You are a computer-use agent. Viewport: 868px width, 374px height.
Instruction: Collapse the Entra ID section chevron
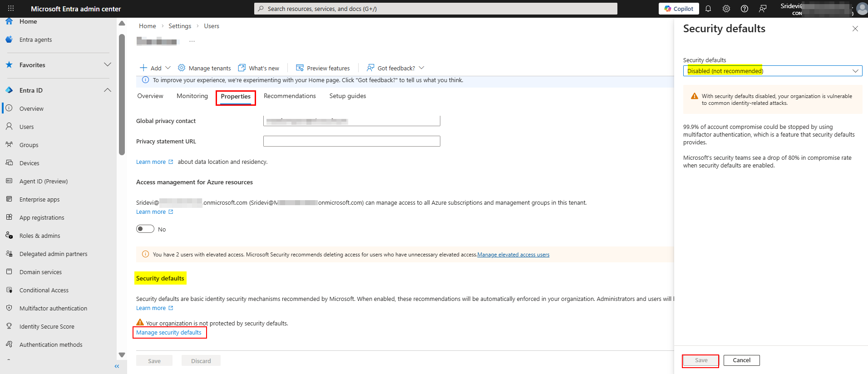108,90
